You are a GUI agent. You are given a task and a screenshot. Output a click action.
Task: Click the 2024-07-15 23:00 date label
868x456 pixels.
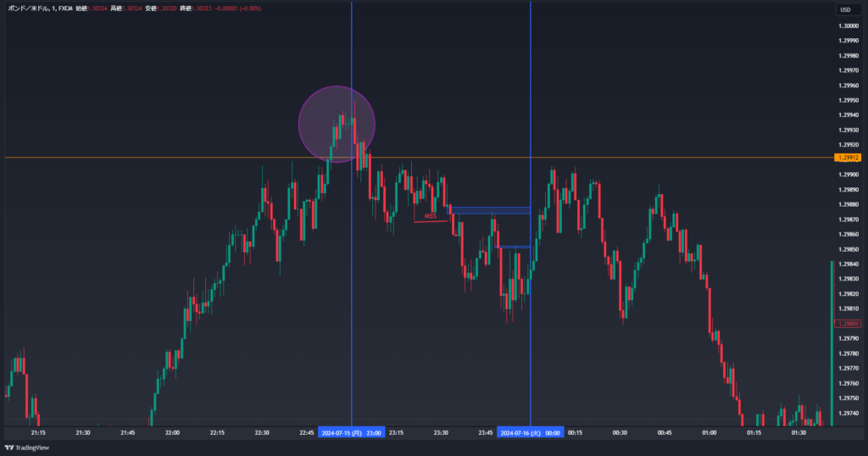tap(351, 432)
